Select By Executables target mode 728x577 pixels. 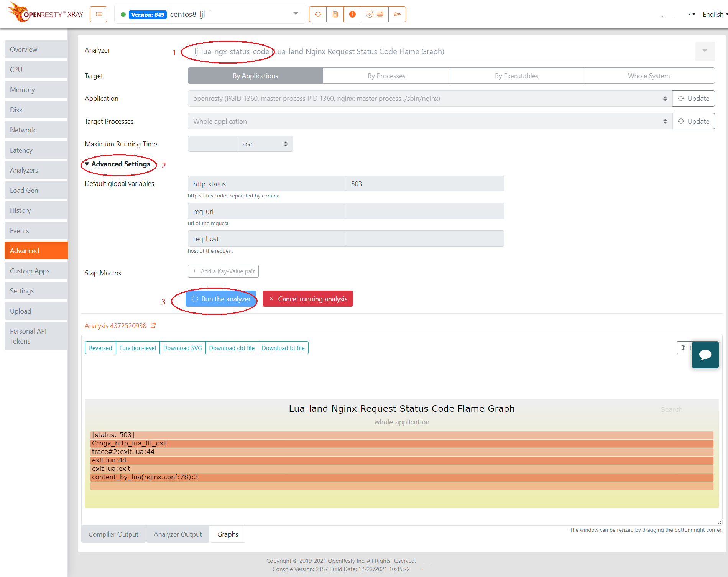click(516, 76)
